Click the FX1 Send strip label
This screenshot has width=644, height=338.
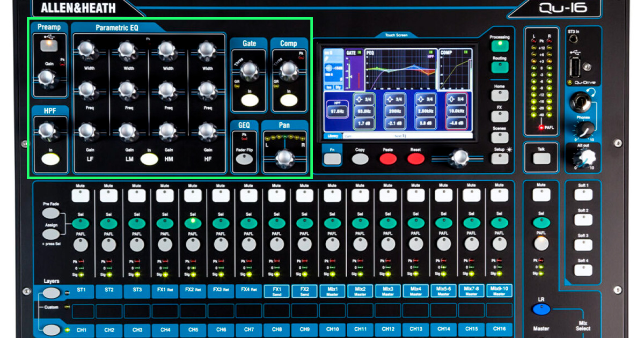[x=276, y=291]
